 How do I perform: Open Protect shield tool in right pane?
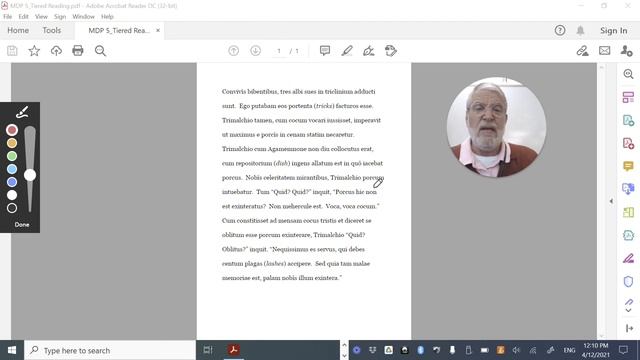629,281
